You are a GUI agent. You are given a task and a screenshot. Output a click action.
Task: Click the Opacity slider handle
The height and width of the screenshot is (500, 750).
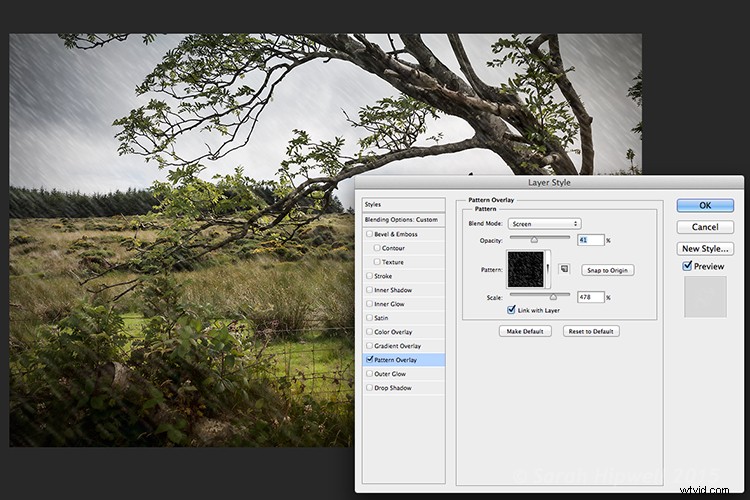tap(534, 239)
